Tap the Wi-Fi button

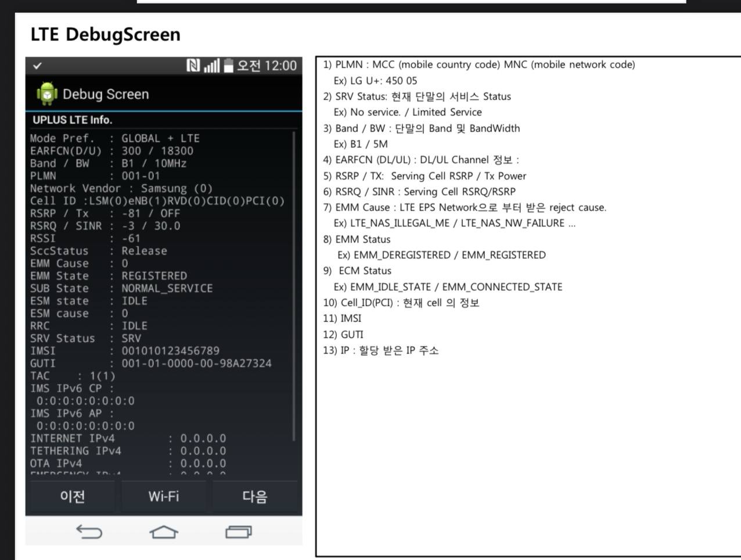164,496
